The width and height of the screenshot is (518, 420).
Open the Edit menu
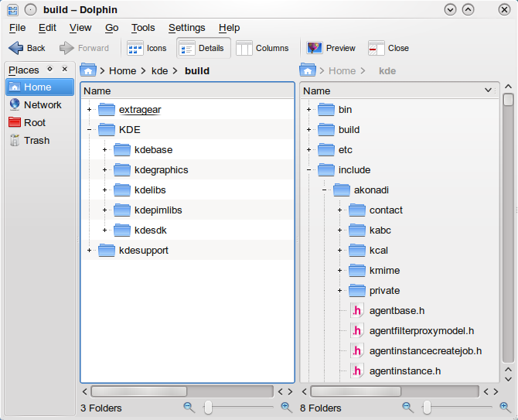tap(47, 28)
